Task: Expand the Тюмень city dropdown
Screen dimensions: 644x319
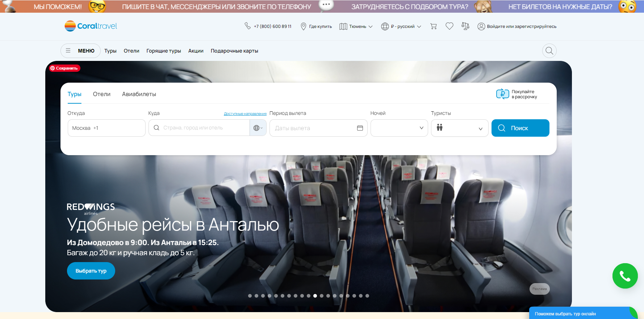Action: (356, 26)
